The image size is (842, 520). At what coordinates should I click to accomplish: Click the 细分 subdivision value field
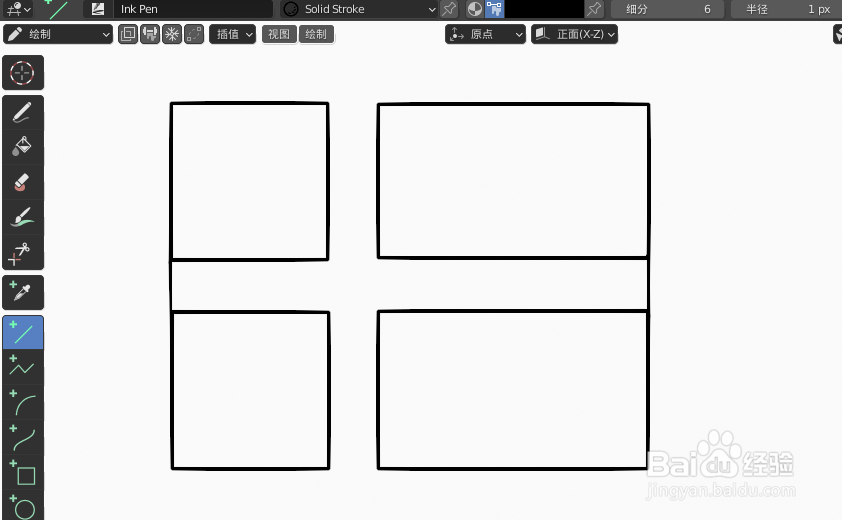click(667, 9)
